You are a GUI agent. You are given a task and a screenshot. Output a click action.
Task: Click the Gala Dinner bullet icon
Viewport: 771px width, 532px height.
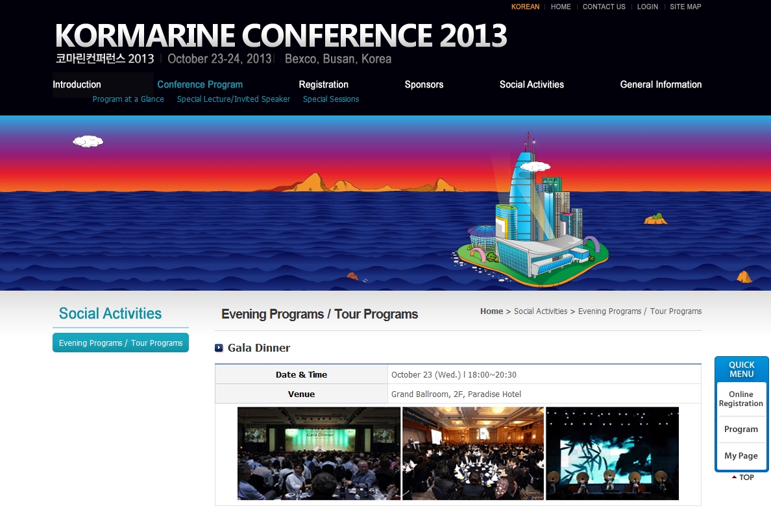[219, 348]
